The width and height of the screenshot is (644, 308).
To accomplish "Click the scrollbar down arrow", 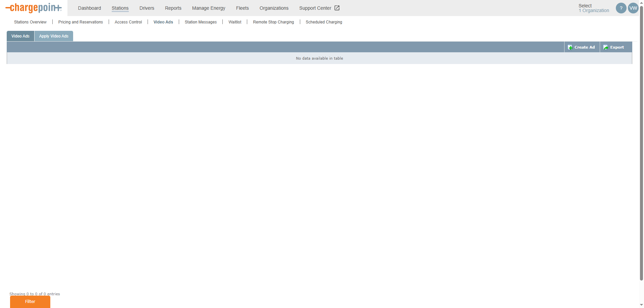I will pyautogui.click(x=641, y=305).
